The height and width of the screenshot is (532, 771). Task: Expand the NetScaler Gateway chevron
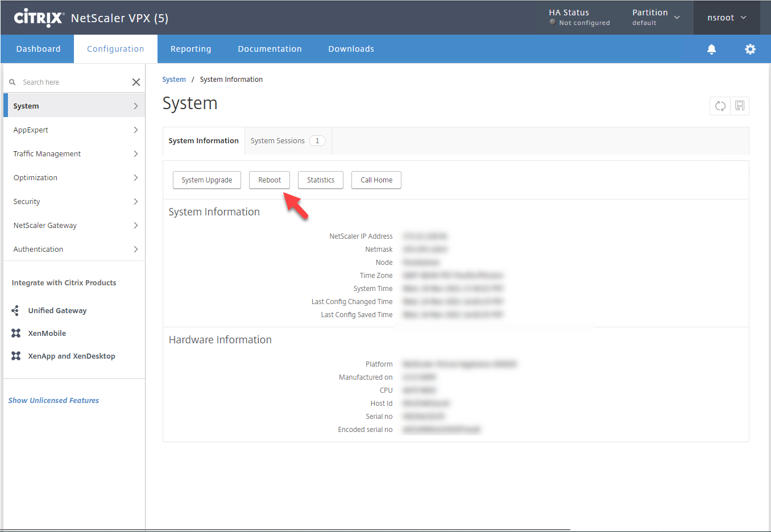136,226
